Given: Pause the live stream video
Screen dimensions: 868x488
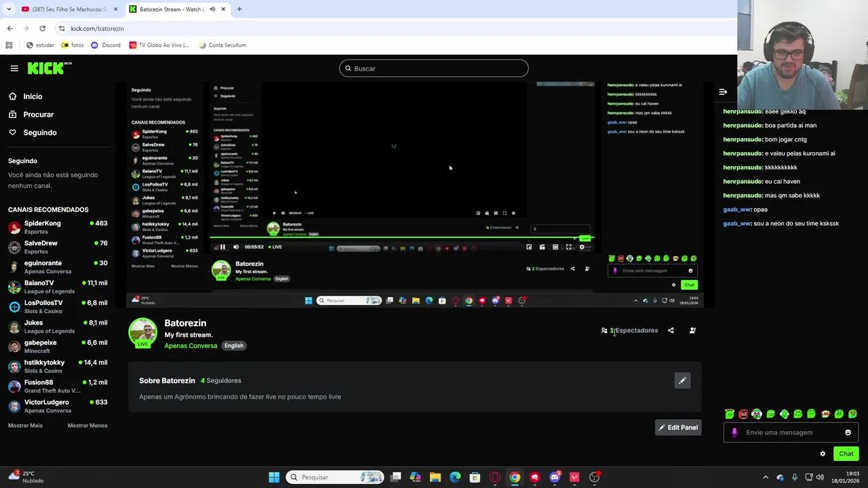Looking at the screenshot, I should tap(222, 247).
